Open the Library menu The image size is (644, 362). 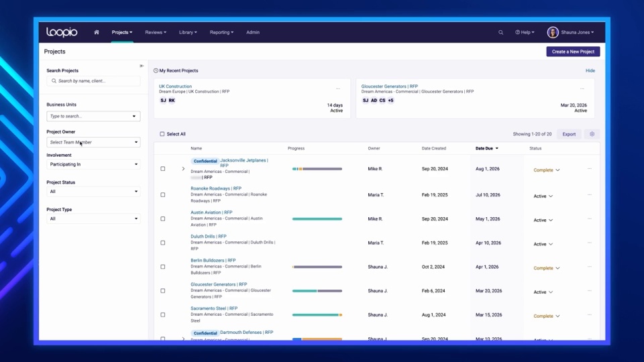188,32
